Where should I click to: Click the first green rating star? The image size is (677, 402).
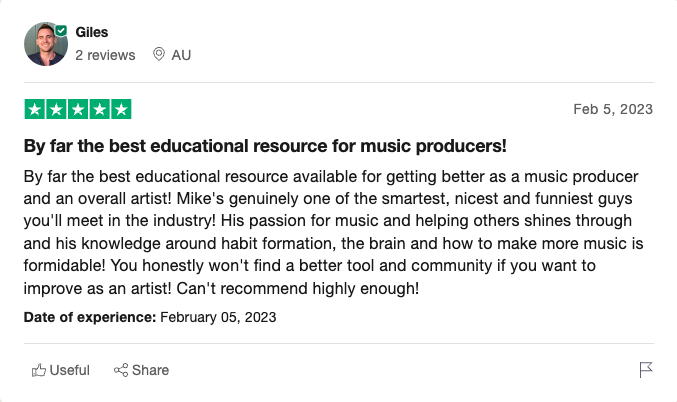point(34,109)
